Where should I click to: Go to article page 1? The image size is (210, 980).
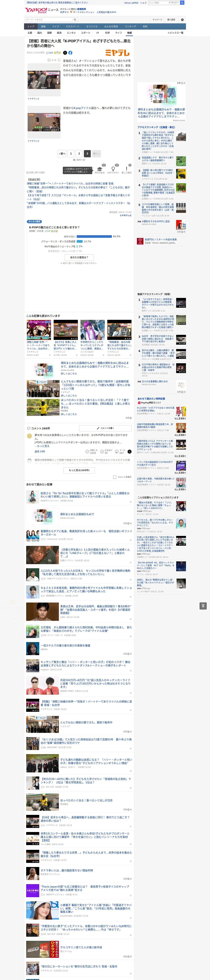[x=71, y=154]
